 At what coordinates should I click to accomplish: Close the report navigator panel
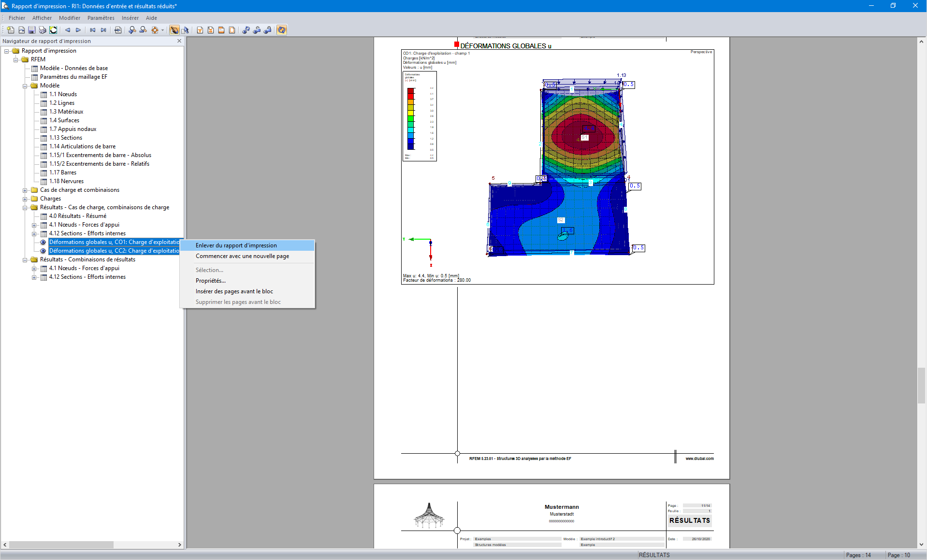click(x=179, y=41)
